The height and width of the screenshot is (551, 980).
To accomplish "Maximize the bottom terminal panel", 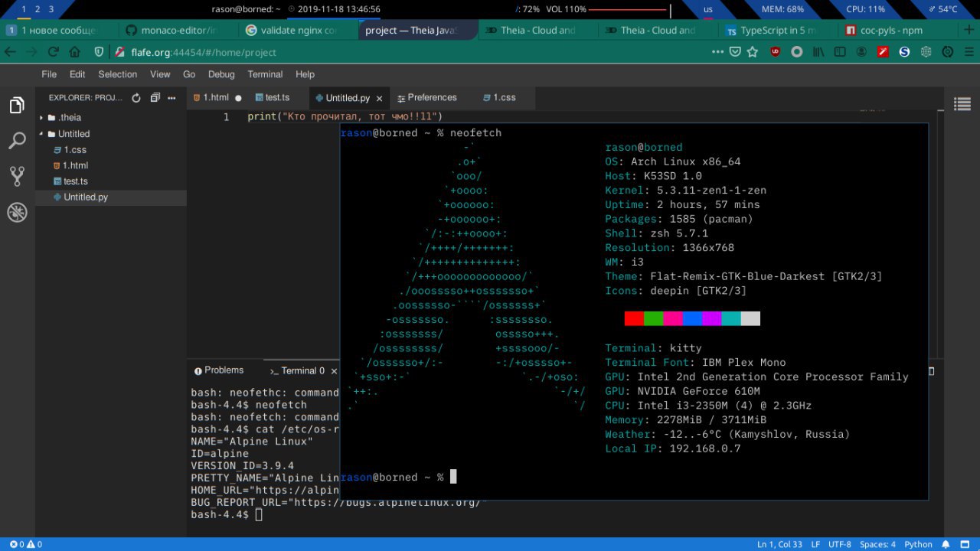I will point(931,371).
